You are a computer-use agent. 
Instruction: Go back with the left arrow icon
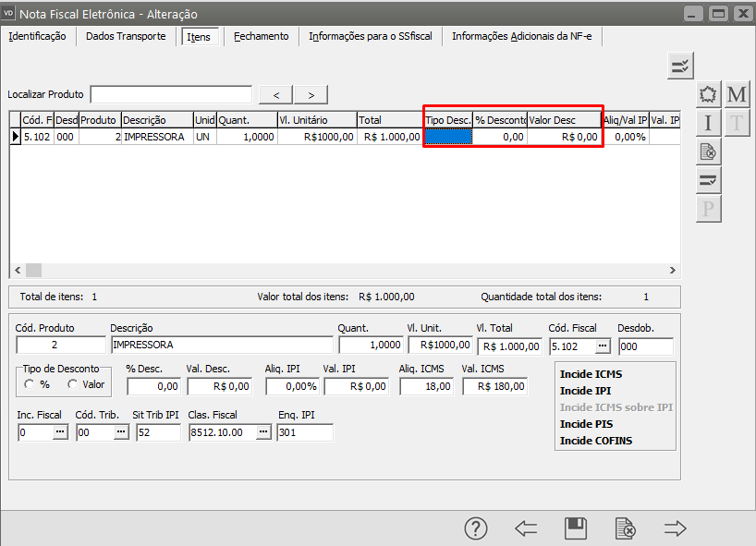click(x=526, y=528)
